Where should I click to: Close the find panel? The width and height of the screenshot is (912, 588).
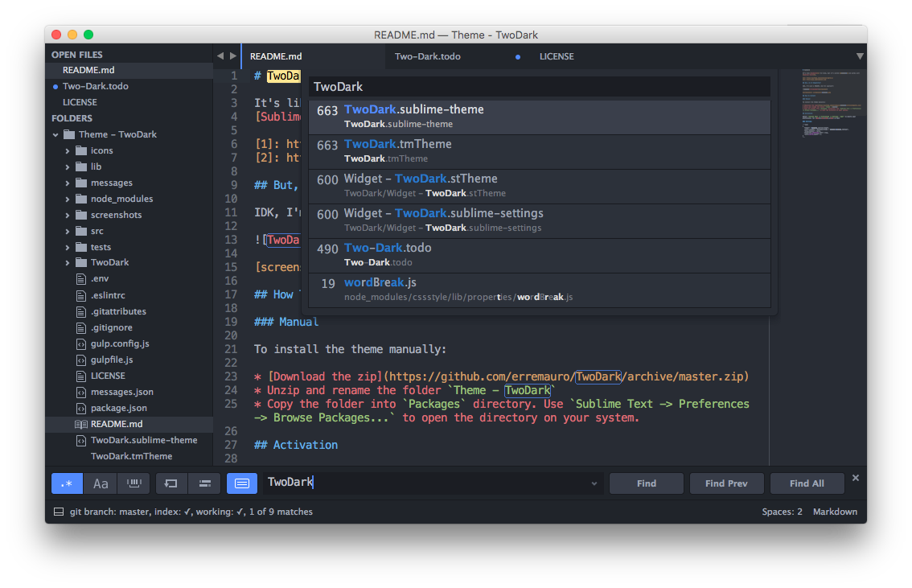856,478
